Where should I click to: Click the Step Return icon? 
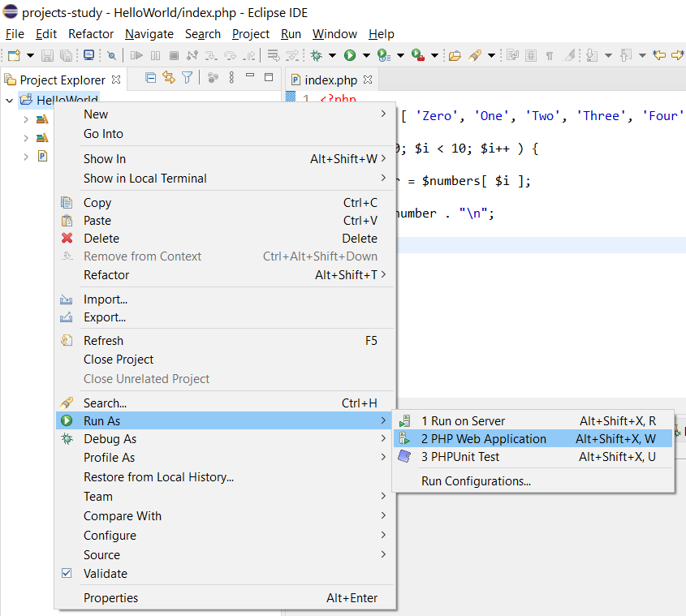[249, 55]
